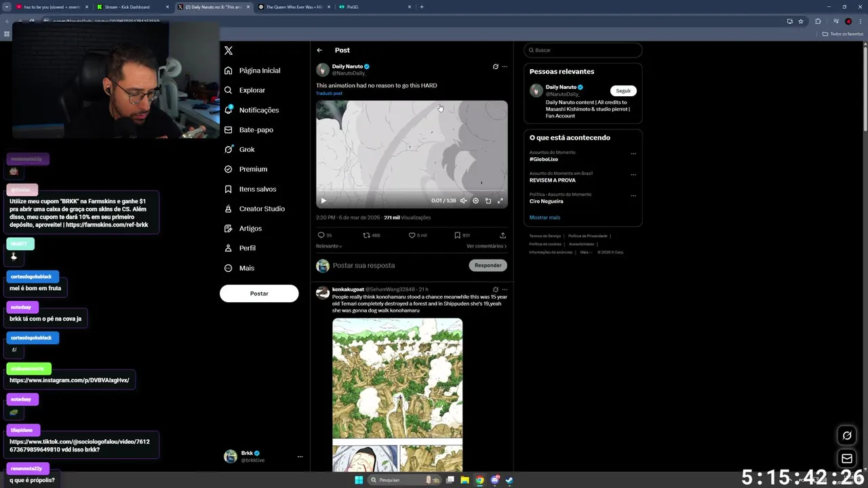Switch to PixGG browser tab

point(375,7)
